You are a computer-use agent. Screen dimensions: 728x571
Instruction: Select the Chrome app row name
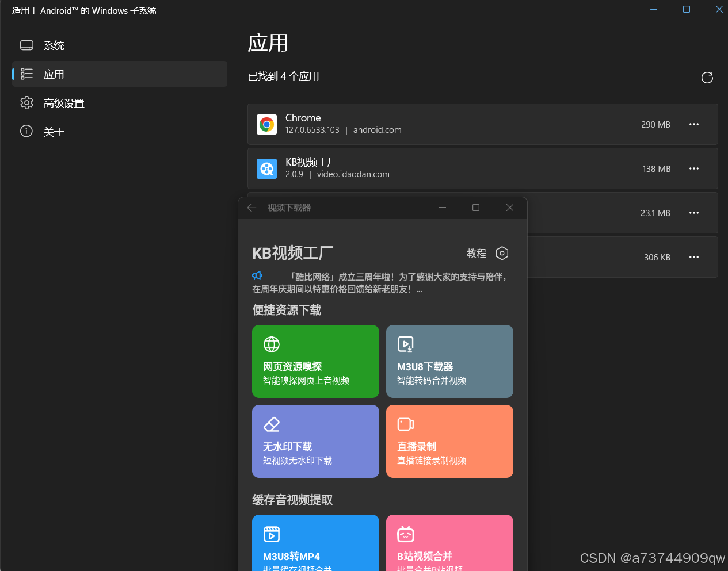click(x=303, y=118)
